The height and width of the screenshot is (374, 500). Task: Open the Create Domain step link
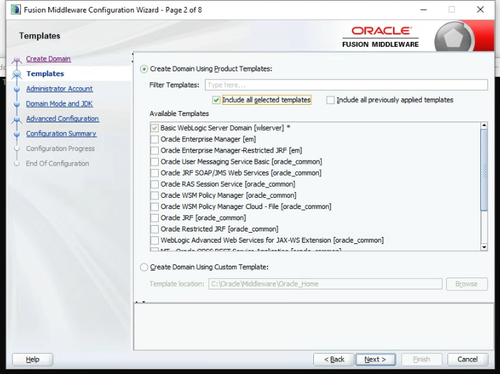point(48,59)
